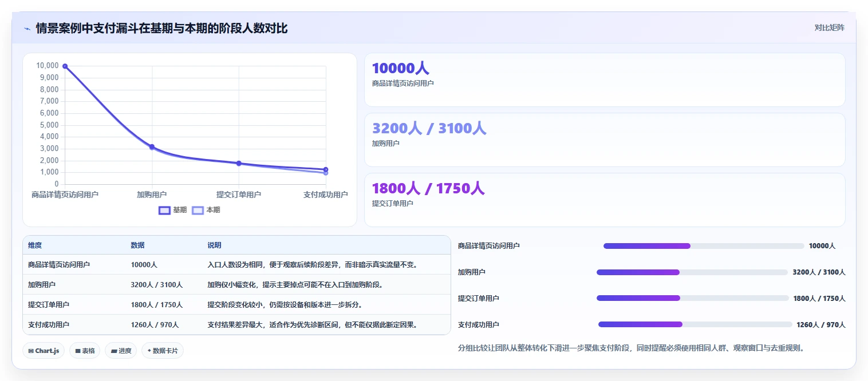Click the 数据 table column header
The height and width of the screenshot is (381, 868).
(137, 245)
